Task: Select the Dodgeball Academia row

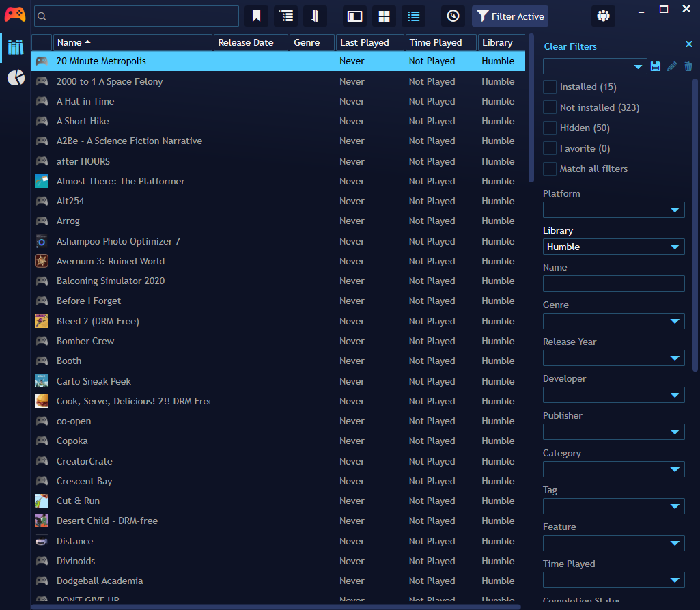Action: coord(278,581)
